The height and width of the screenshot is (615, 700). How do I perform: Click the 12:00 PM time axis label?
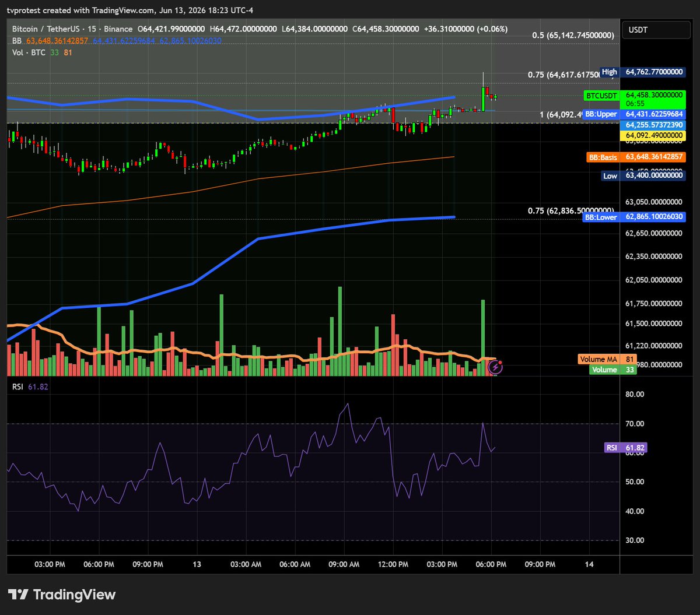(x=393, y=564)
